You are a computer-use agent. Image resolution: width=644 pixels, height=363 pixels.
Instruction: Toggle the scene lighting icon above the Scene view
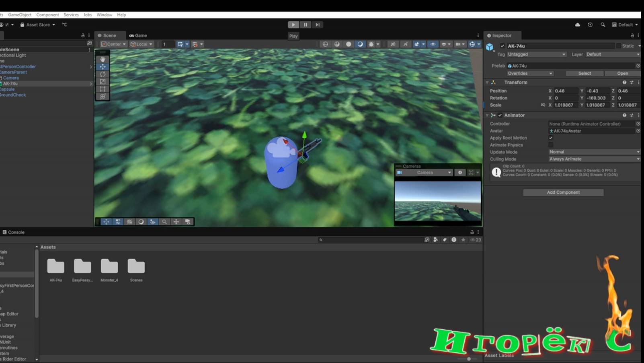point(349,44)
